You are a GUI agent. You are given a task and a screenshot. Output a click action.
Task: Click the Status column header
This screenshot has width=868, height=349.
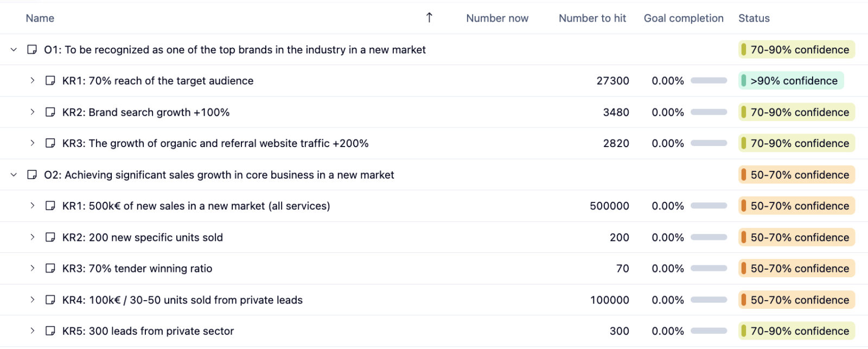[x=754, y=18]
